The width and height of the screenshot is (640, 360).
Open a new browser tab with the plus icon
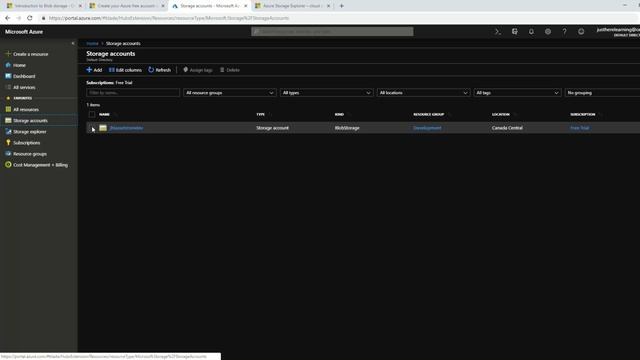coord(342,6)
